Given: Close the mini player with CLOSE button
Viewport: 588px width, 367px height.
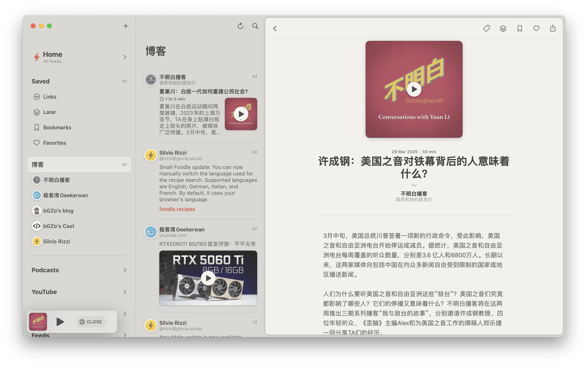Looking at the screenshot, I should pyautogui.click(x=91, y=322).
